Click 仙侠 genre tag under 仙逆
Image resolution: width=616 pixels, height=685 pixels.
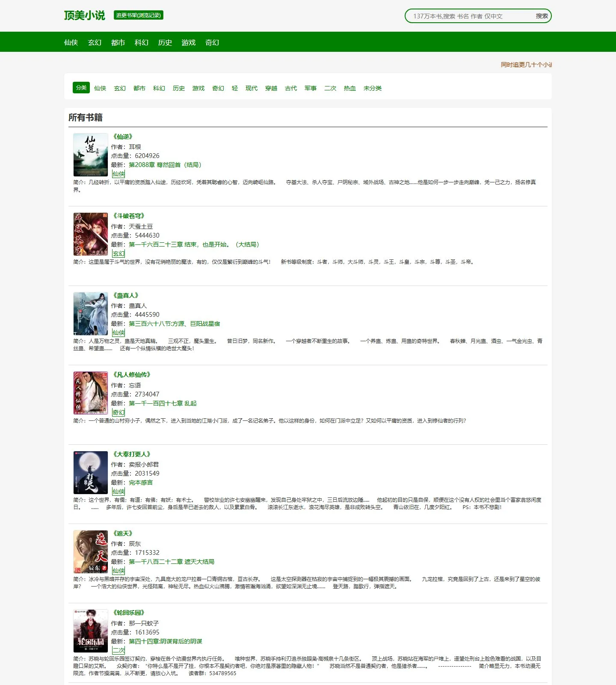(118, 174)
